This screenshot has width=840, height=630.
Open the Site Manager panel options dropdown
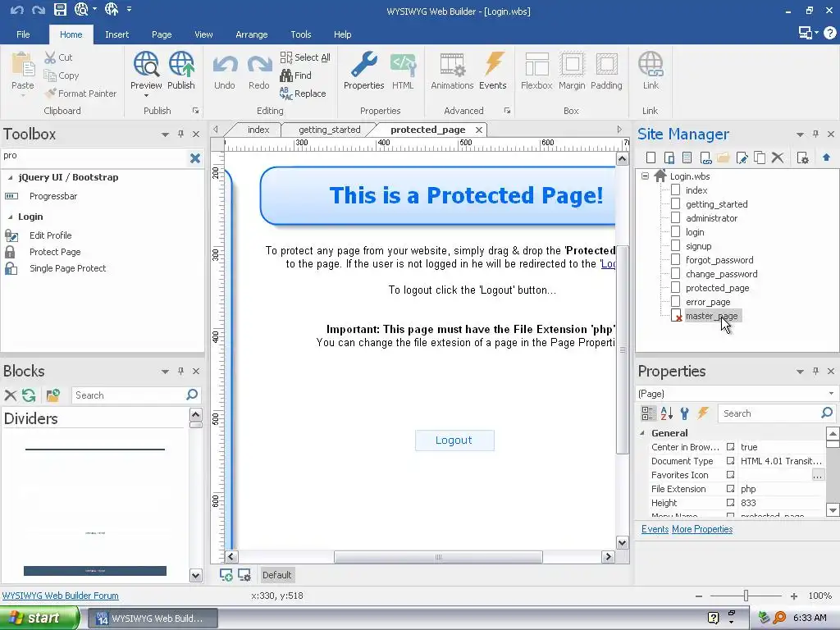click(800, 135)
